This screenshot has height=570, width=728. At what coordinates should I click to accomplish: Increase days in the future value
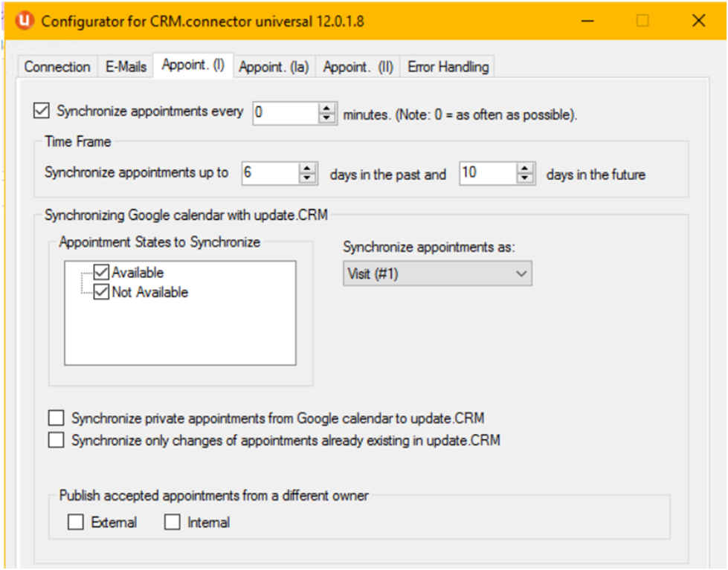click(525, 168)
